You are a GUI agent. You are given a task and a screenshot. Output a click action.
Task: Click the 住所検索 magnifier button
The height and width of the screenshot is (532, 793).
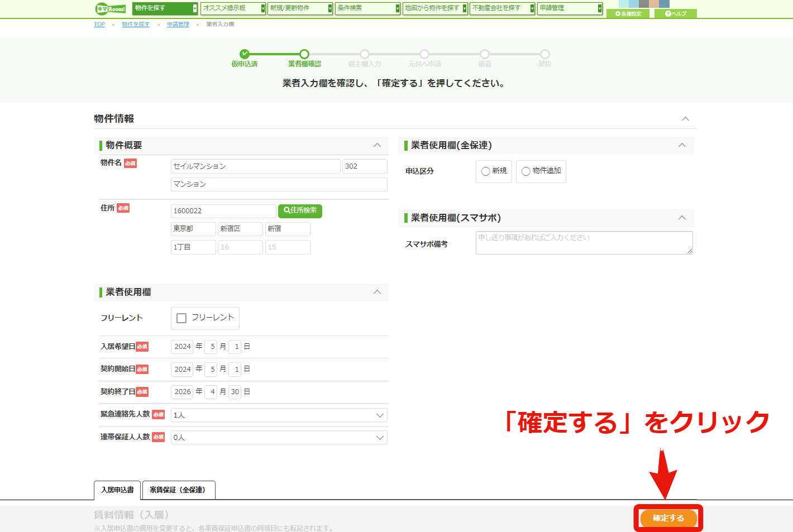click(300, 210)
